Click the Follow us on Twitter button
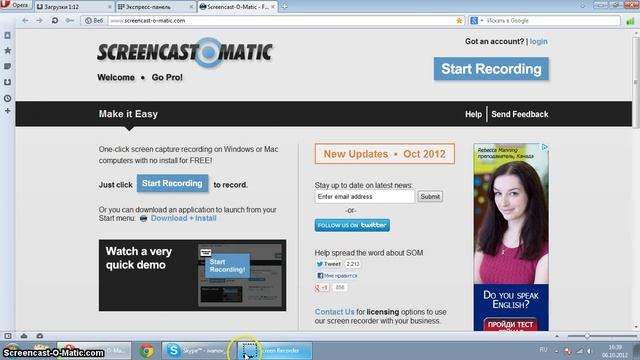Image resolution: width=640 pixels, height=360 pixels. 352,225
